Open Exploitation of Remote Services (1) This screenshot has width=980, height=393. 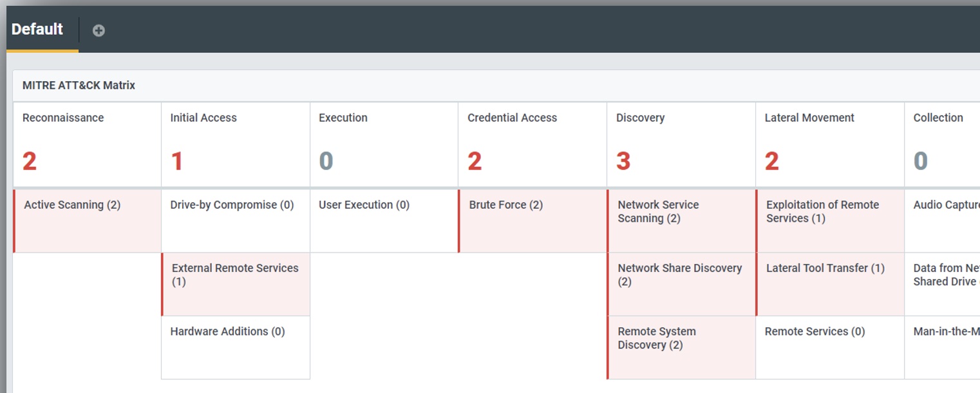point(830,220)
